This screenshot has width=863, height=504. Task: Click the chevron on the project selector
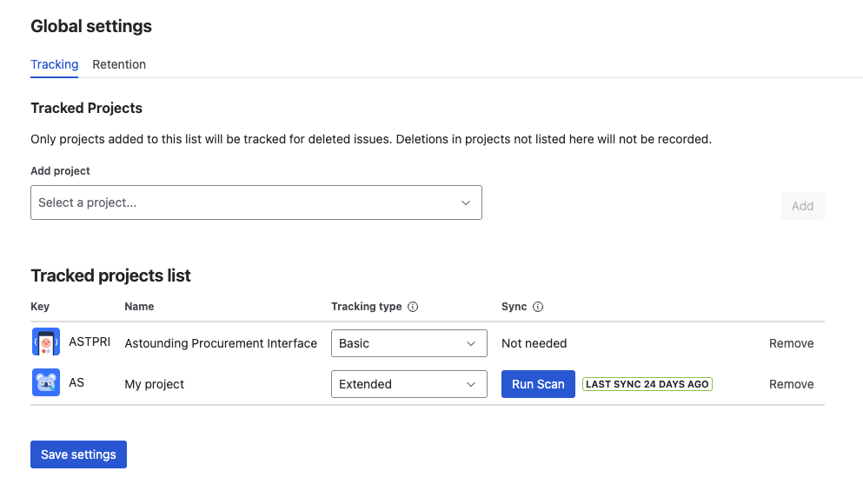tap(466, 202)
